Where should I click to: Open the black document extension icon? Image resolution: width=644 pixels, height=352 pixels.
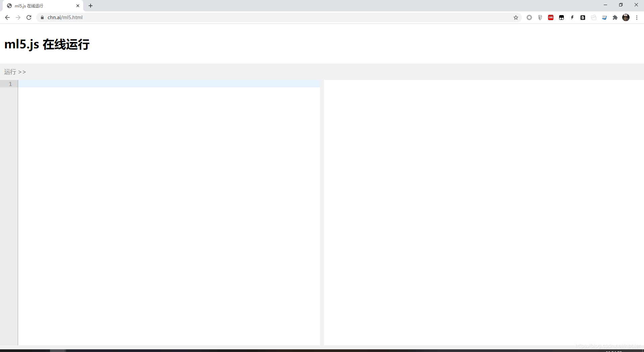click(583, 17)
